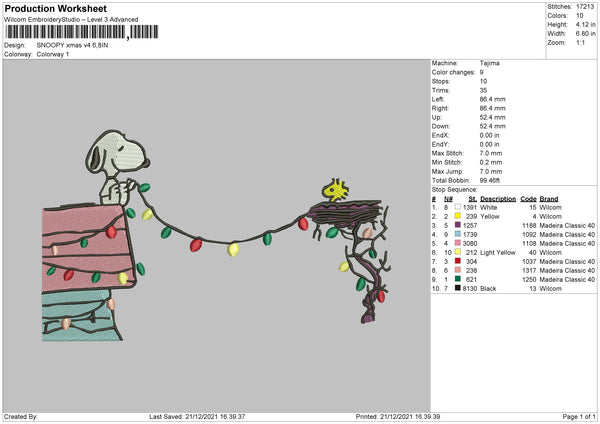The height and width of the screenshot is (424, 600).
Task: Select the green swatch for thread 621
Action: coord(457,279)
